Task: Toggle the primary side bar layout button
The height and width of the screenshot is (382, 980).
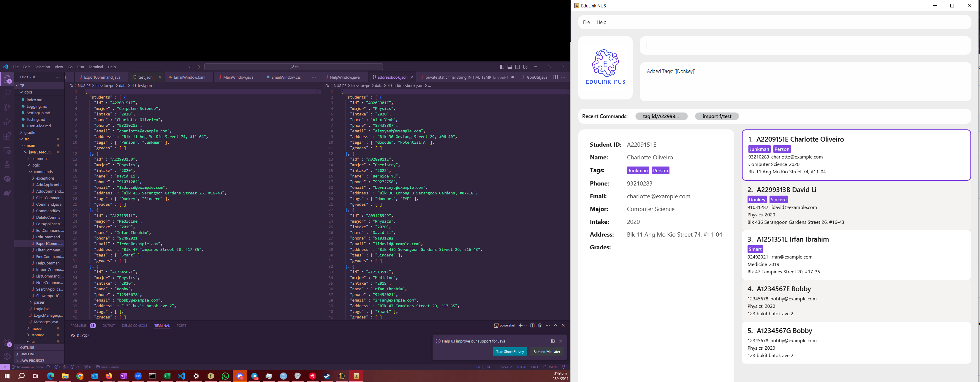Action: click(502, 67)
